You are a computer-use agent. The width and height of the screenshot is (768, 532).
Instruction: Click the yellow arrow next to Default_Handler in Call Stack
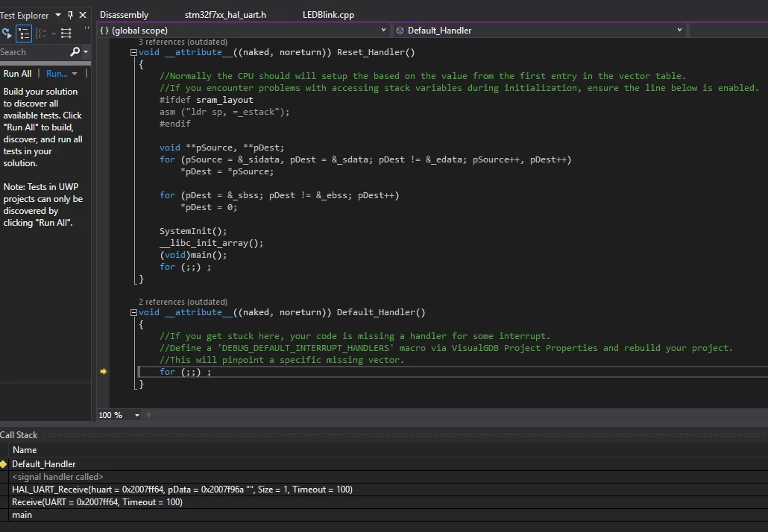(x=4, y=463)
